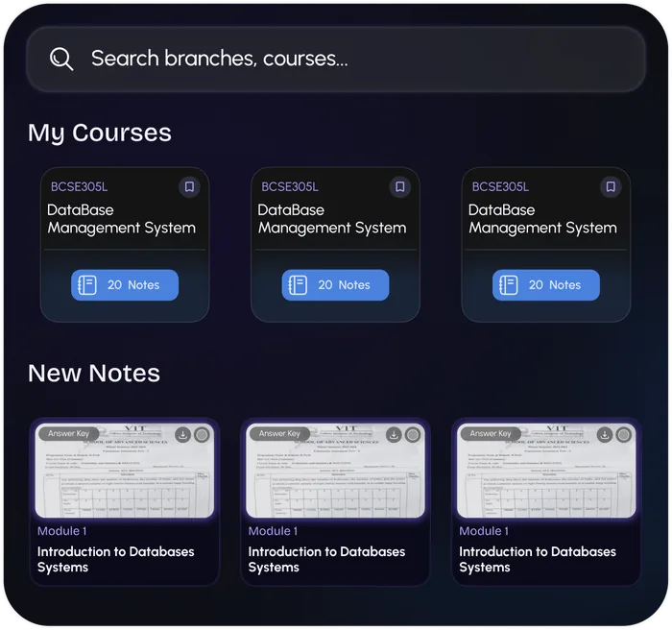672x630 pixels.
Task: Click the Answer Key badge on the left note
Action: (68, 433)
